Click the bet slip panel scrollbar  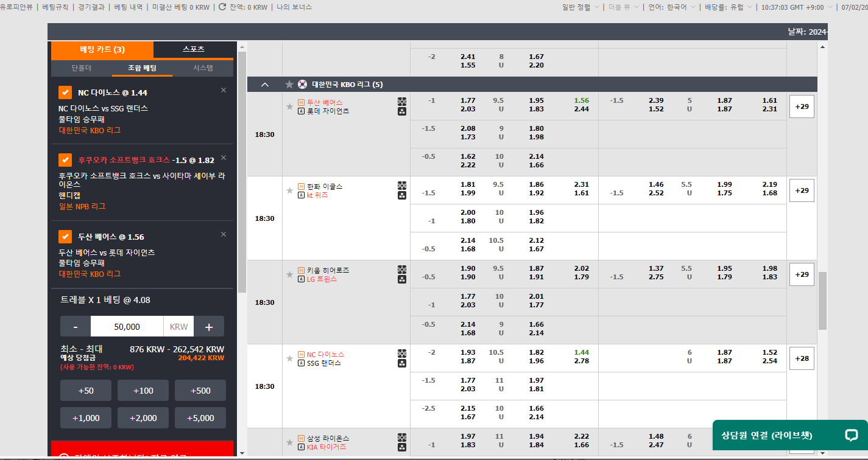242,172
